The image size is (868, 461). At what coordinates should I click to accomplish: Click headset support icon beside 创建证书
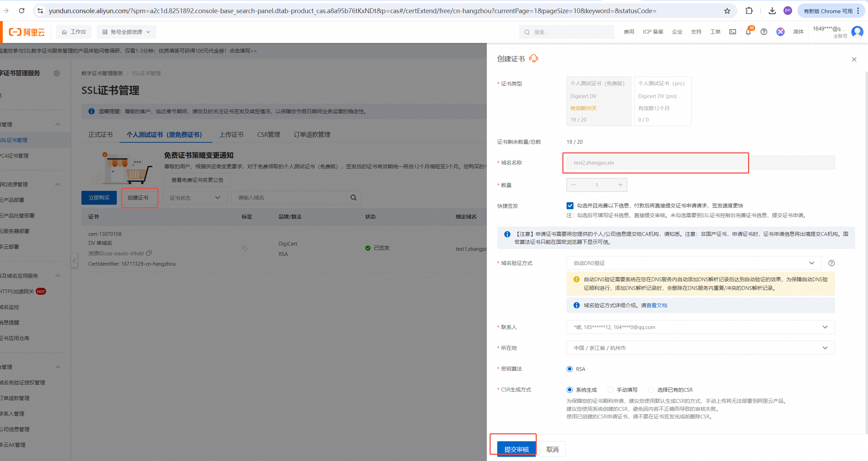coord(534,59)
